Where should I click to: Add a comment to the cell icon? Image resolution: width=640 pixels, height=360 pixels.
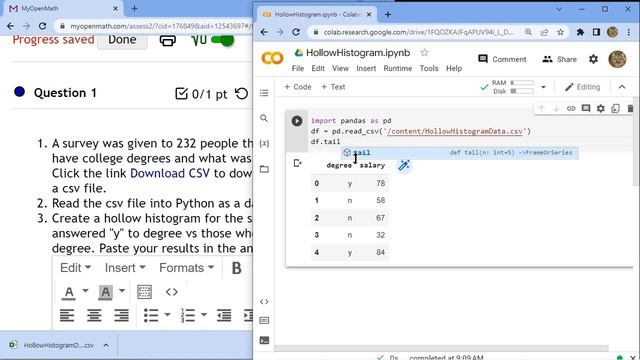pos(586,108)
